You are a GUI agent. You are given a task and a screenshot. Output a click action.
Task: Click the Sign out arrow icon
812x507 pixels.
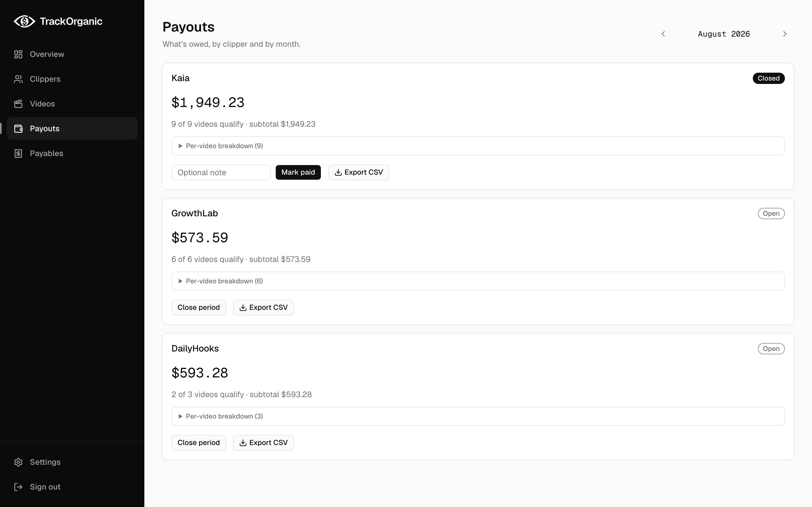coord(18,487)
